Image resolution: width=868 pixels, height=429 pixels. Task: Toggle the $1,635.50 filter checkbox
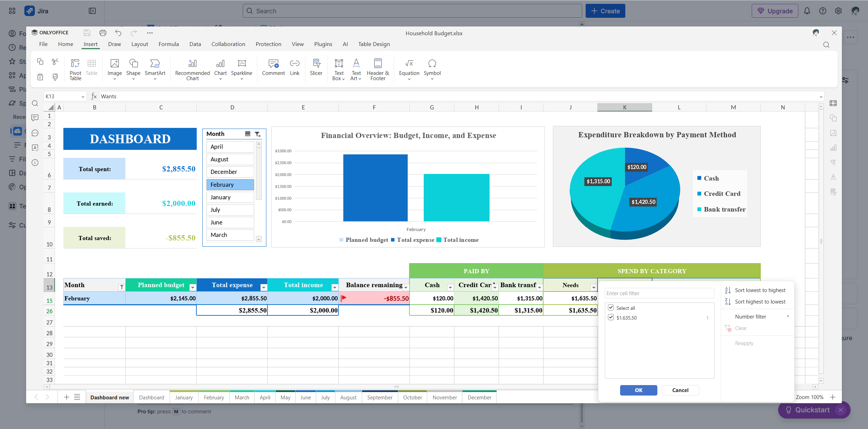click(611, 317)
